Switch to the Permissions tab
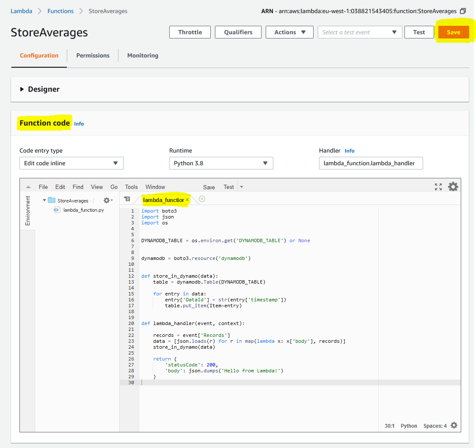 click(x=93, y=55)
